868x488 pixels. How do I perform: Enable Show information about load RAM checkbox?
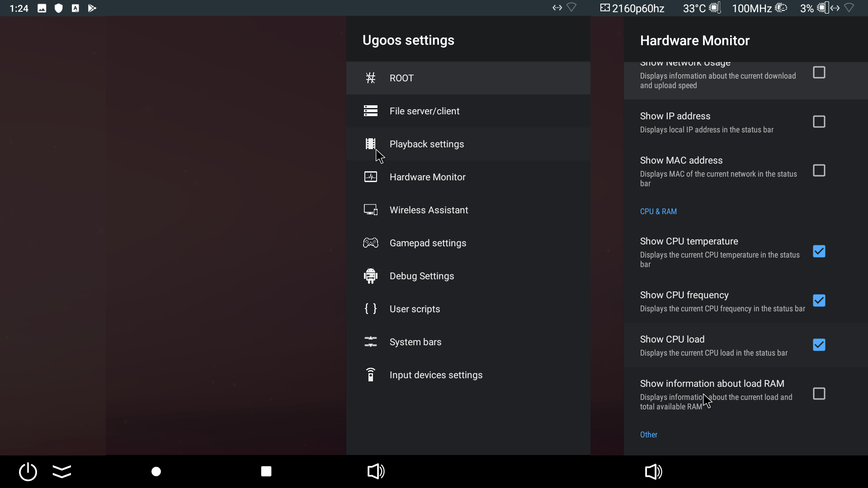819,394
